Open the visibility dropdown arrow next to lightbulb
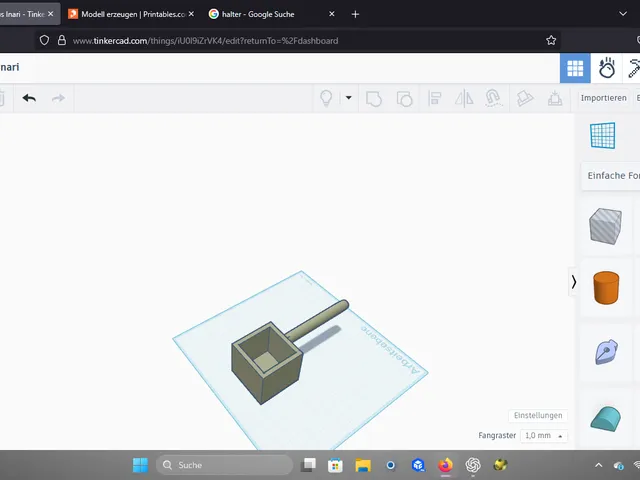The image size is (640, 480). (349, 98)
